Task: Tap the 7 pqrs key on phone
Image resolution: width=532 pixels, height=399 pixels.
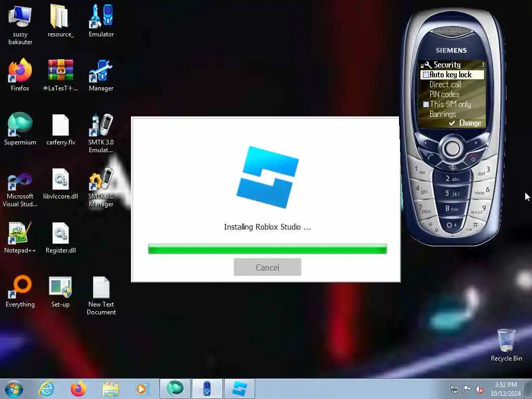Action: click(424, 209)
